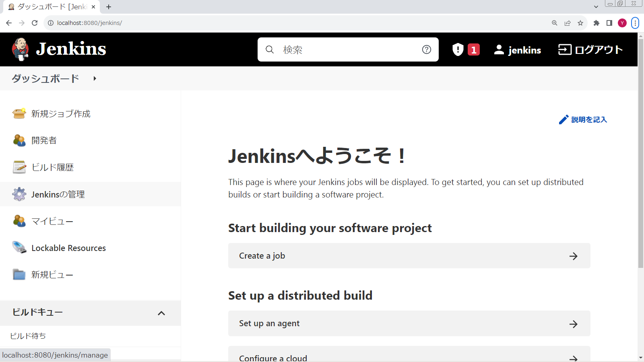The height and width of the screenshot is (362, 644).
Task: Open search help question mark icon
Action: pos(427,49)
